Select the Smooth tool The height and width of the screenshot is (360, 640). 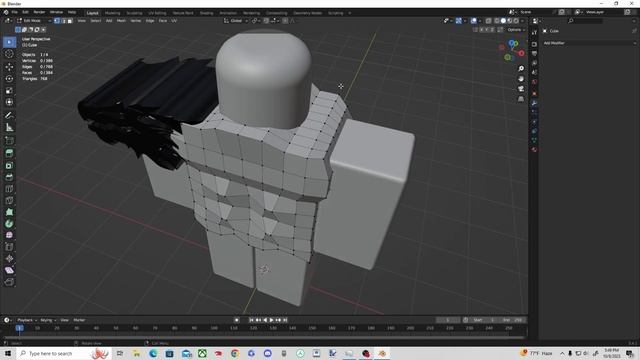(x=9, y=235)
